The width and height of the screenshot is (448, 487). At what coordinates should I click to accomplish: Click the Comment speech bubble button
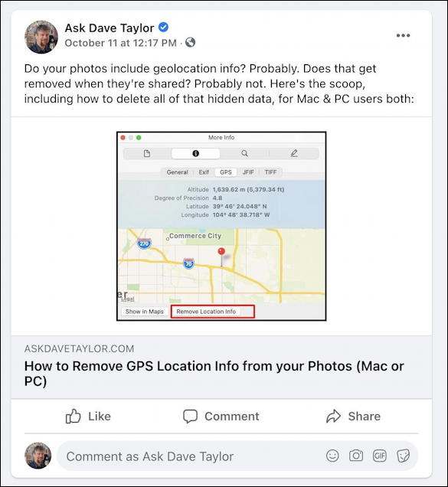221,417
